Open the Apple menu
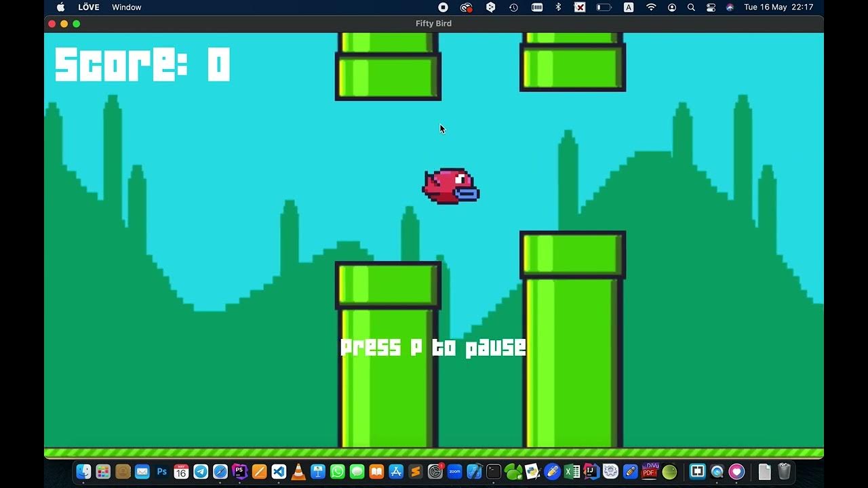Screen dimensions: 868x488 click(60, 7)
